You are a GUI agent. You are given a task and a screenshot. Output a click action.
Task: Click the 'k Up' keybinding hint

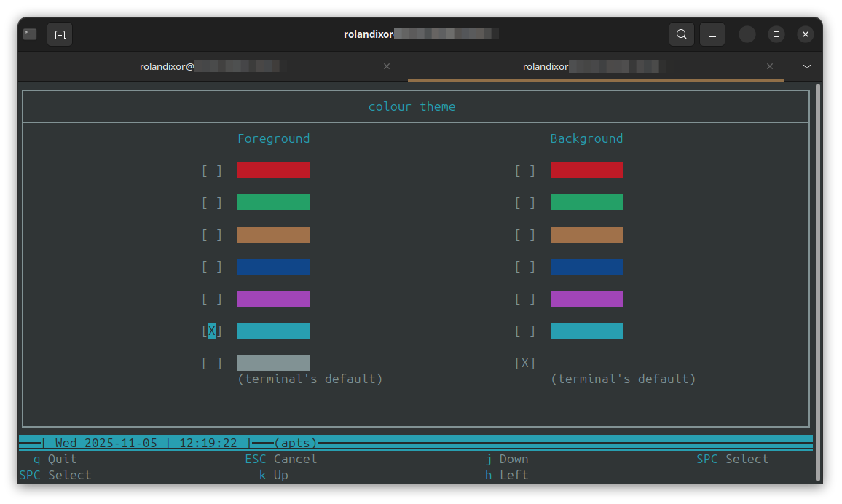click(275, 475)
